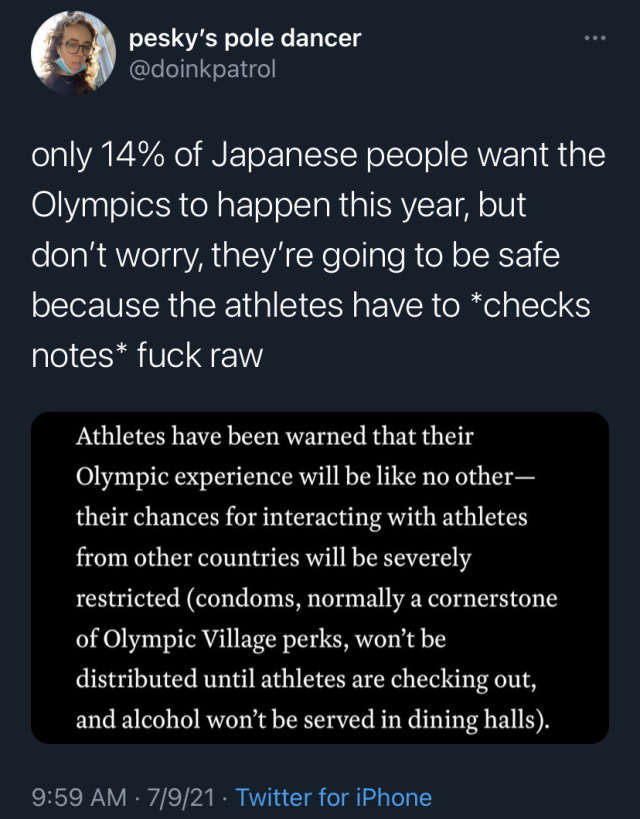
Task: Click the 7/9/21 date
Action: tap(178, 797)
